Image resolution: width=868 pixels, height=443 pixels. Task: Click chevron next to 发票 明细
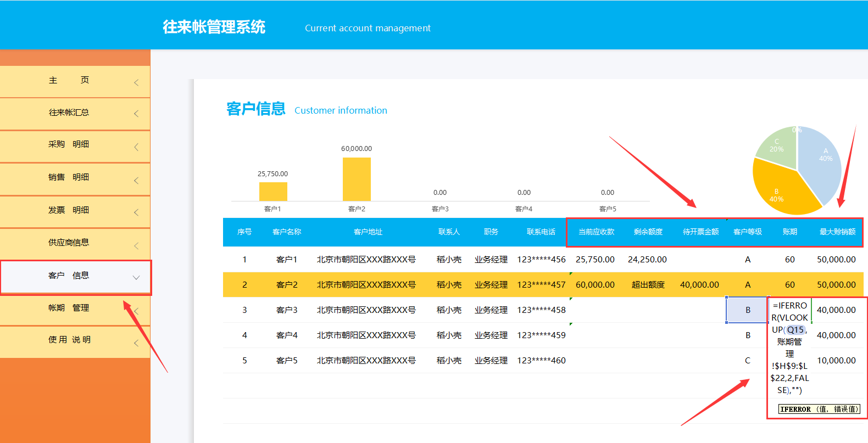point(136,212)
